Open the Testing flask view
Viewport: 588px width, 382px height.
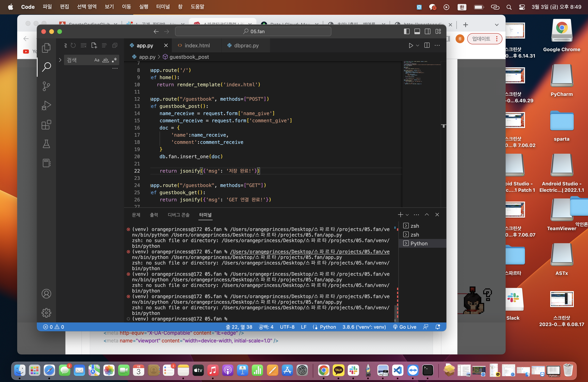(46, 144)
